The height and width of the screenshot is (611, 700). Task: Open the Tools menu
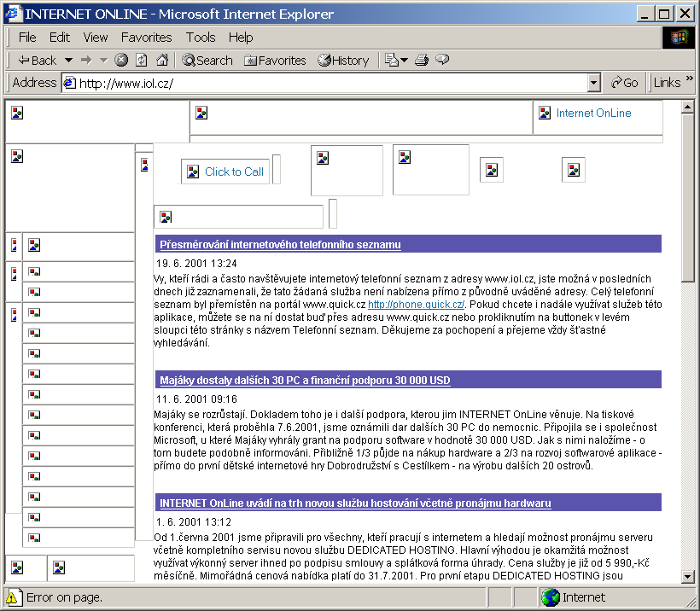[201, 37]
